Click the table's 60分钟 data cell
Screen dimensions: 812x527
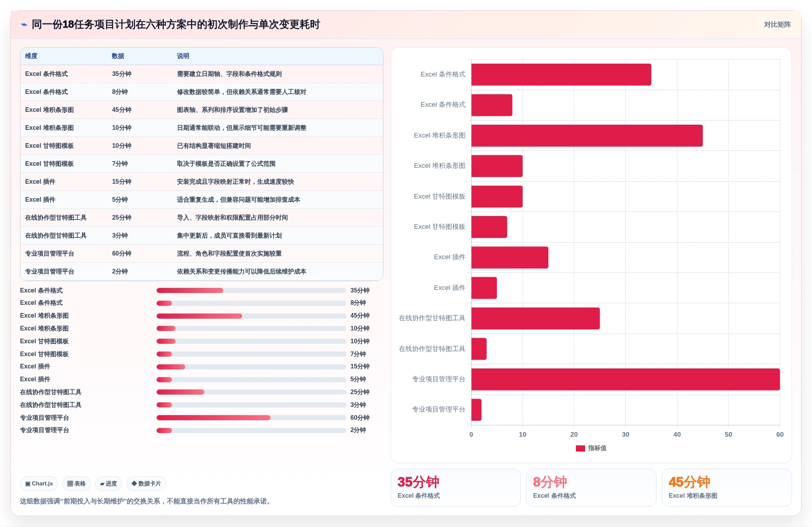tap(122, 253)
